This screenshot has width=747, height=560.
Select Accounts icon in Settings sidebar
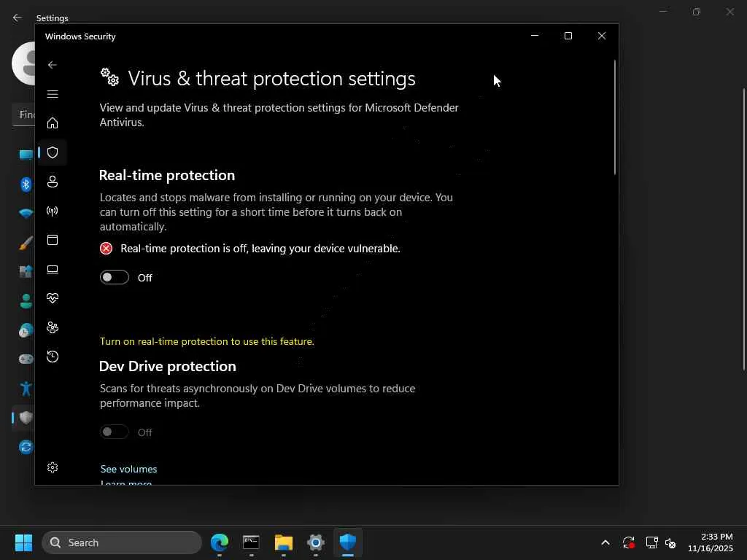point(26,300)
